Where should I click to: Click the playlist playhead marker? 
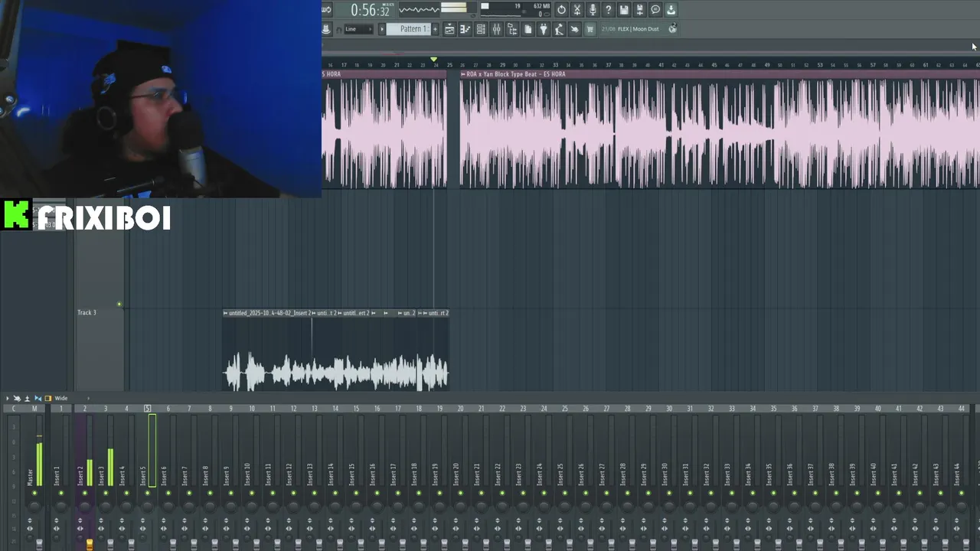point(434,59)
